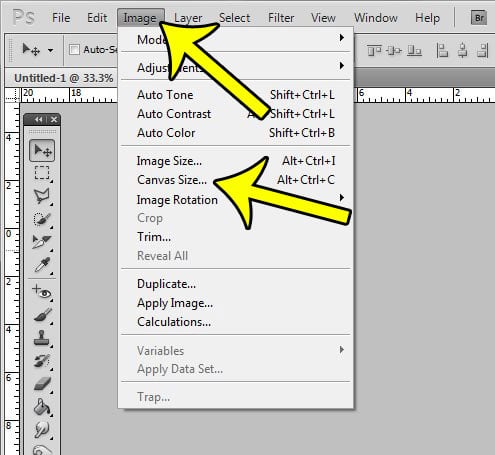Open the Filter menu
The height and width of the screenshot is (455, 495).
[281, 18]
